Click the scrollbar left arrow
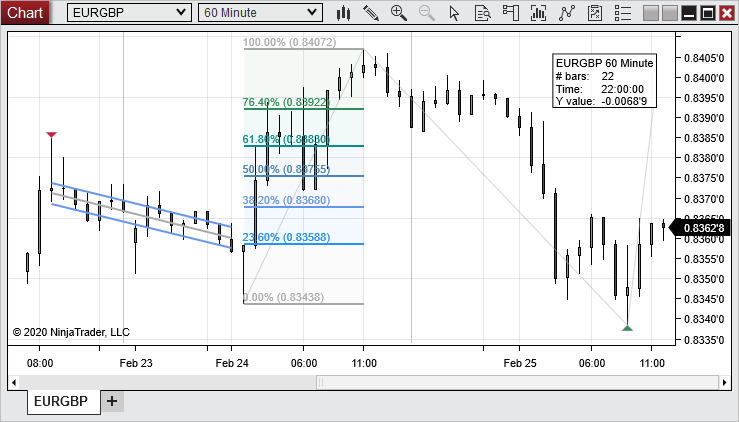 pyautogui.click(x=14, y=382)
